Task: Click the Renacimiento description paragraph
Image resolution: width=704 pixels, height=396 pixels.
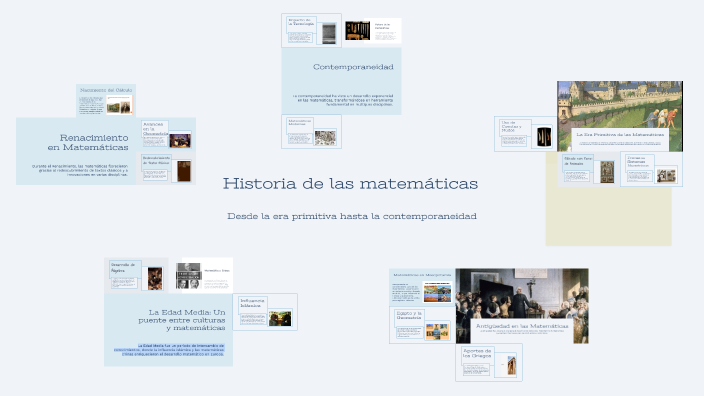Action: [x=80, y=170]
